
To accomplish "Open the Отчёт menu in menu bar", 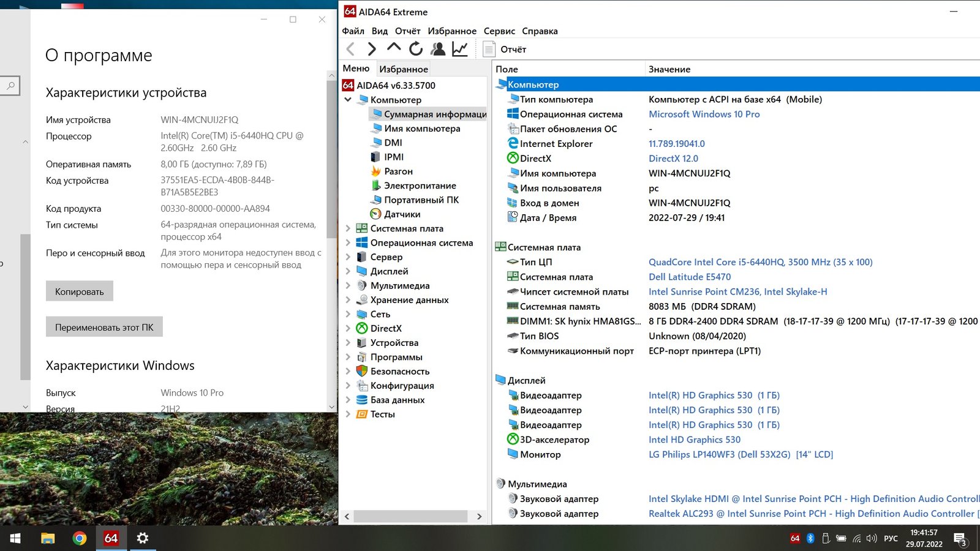I will (407, 31).
